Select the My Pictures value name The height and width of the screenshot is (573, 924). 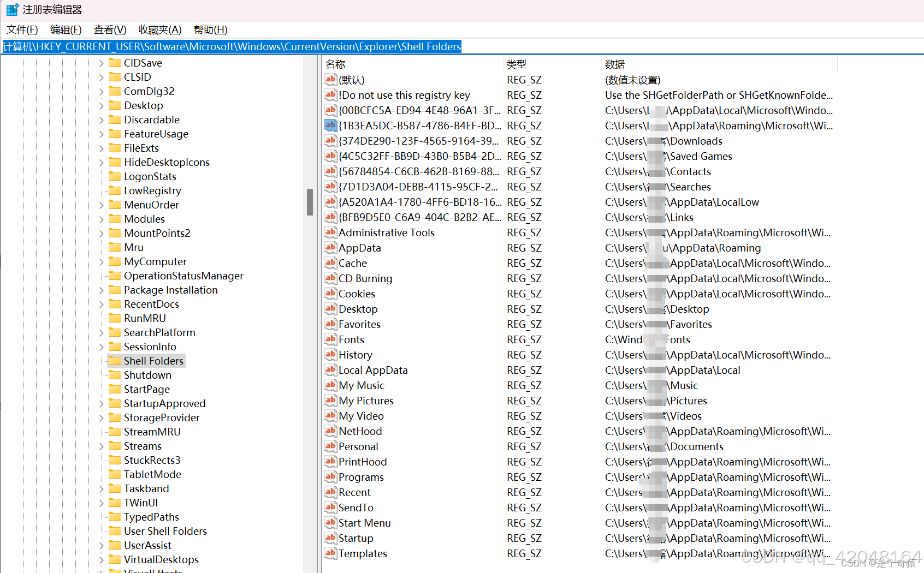[366, 401]
